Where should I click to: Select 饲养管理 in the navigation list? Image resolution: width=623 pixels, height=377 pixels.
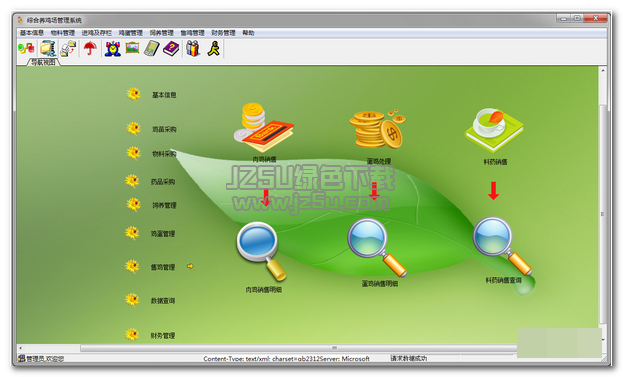(164, 205)
